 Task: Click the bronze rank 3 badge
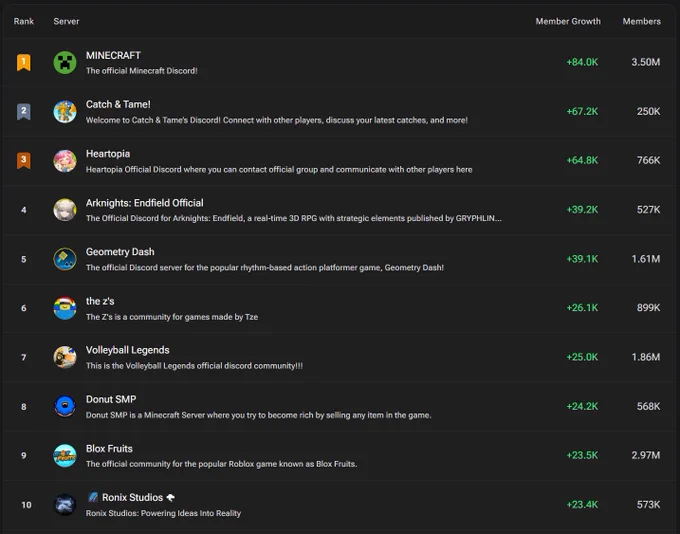[x=24, y=161]
